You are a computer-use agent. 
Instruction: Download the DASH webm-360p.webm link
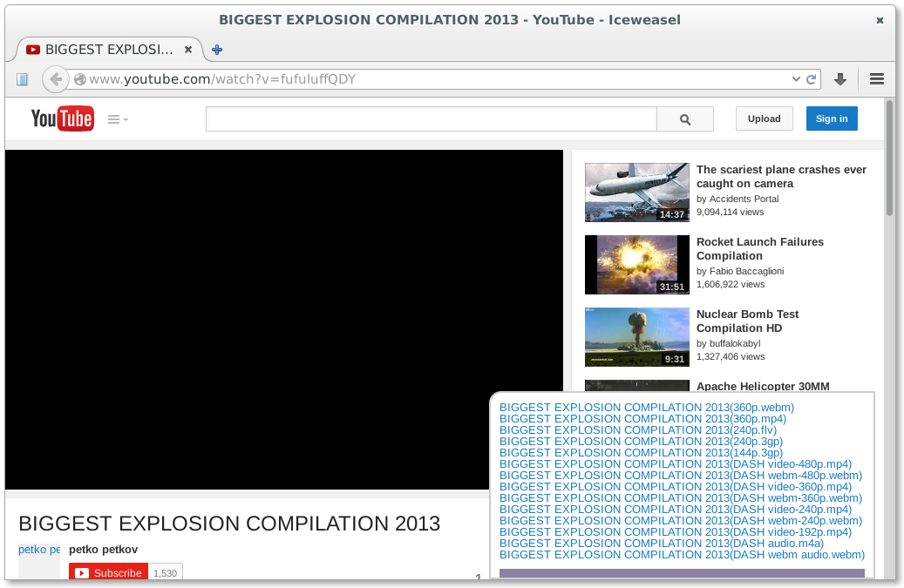(680, 498)
